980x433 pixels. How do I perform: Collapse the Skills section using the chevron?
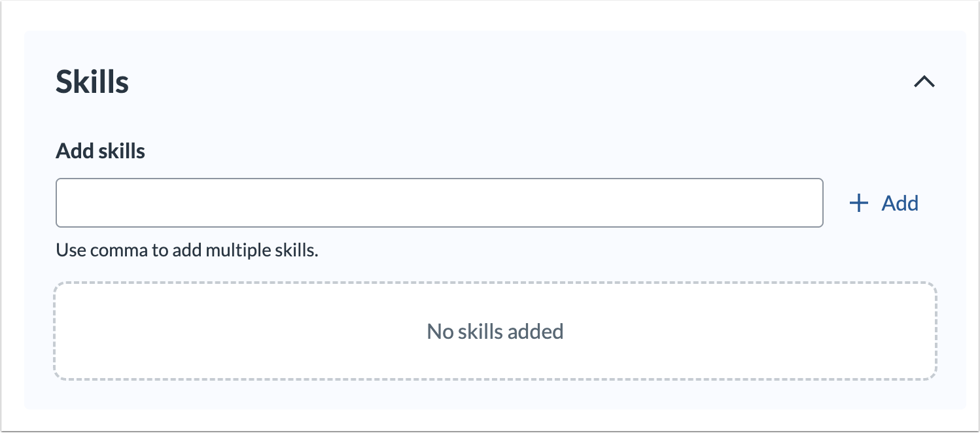pos(924,82)
